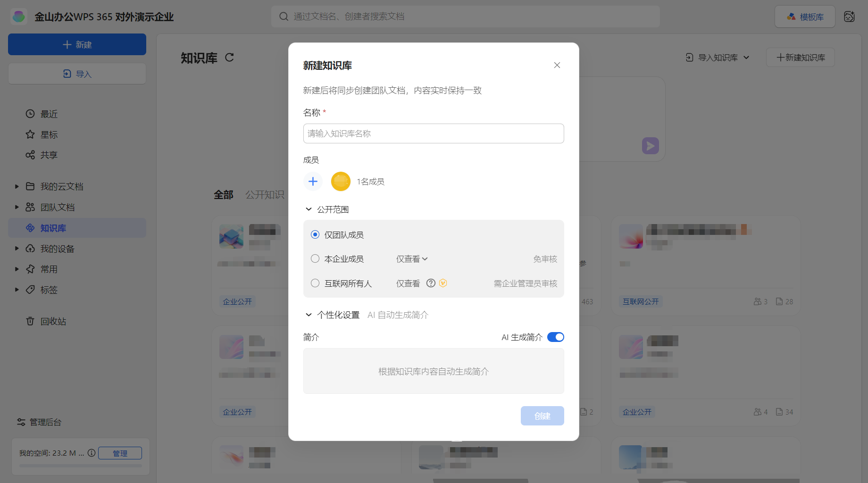Select 知识库 in the sidebar

(77, 228)
